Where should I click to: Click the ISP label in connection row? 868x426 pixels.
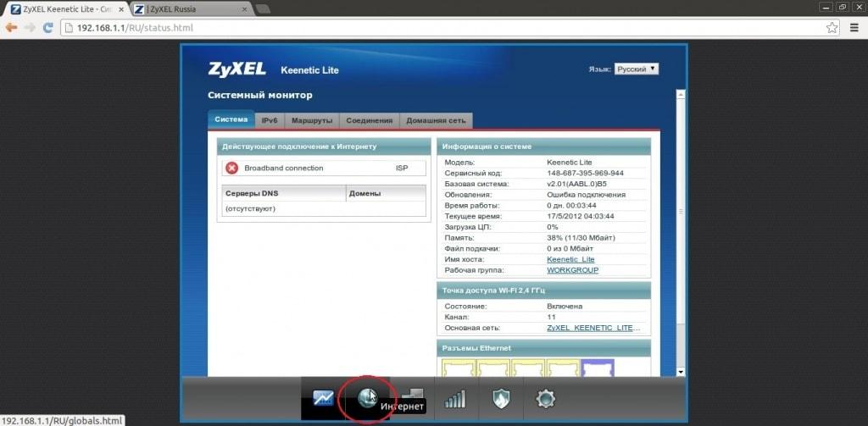click(402, 169)
